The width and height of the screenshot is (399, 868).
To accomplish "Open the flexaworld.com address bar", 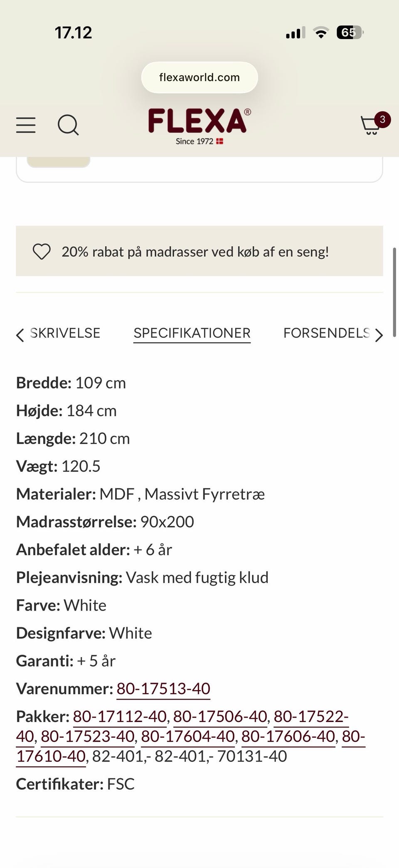I will 199,77.
